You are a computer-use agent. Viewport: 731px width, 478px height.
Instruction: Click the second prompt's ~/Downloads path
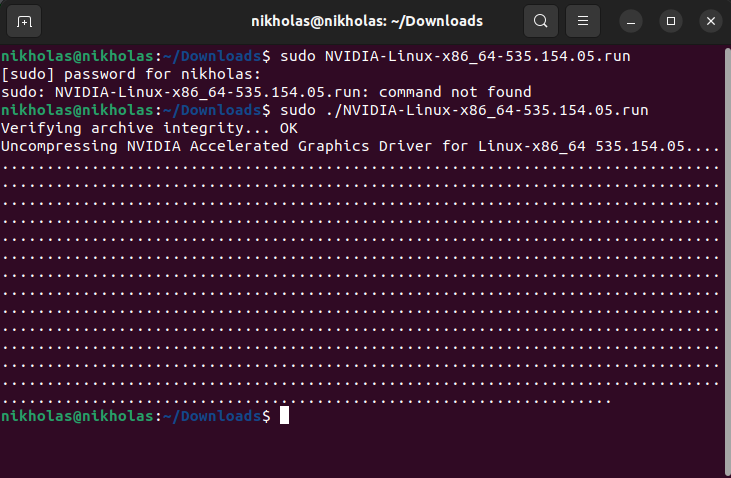(x=212, y=110)
